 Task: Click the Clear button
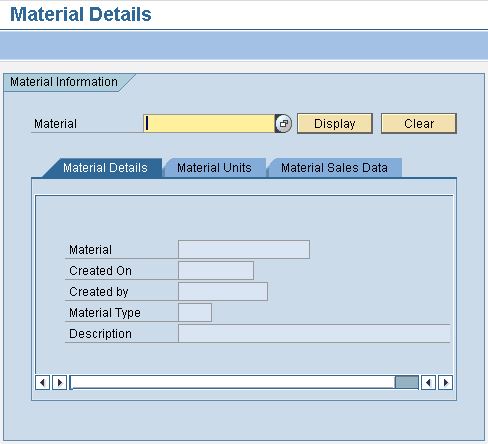pos(419,124)
